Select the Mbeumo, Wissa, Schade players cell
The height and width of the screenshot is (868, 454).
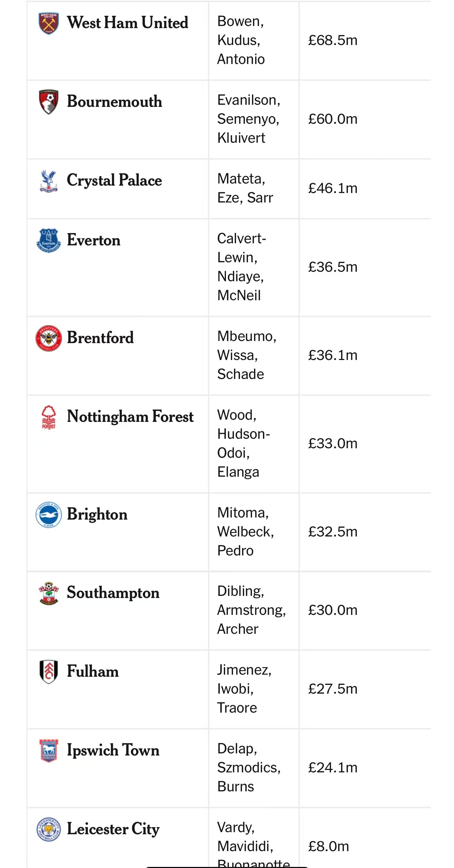pyautogui.click(x=247, y=355)
